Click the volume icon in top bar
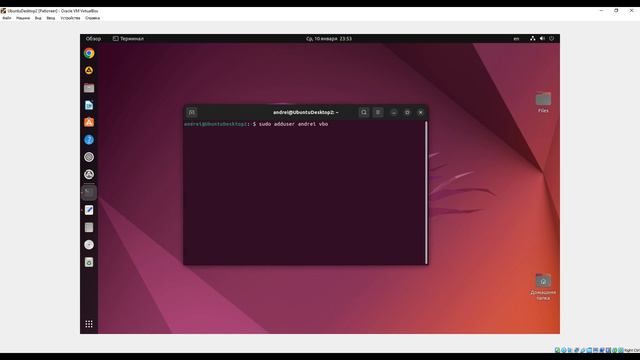This screenshot has height=360, width=640. [x=542, y=38]
